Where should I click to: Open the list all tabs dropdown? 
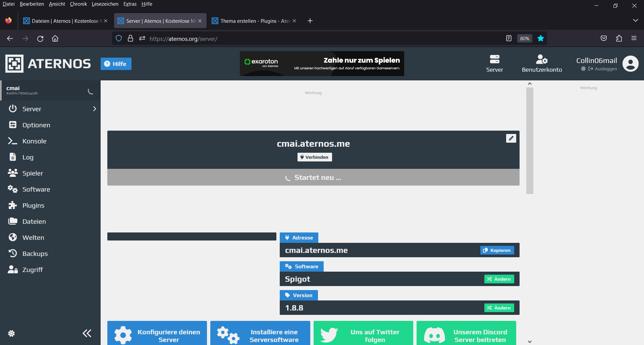coord(635,20)
